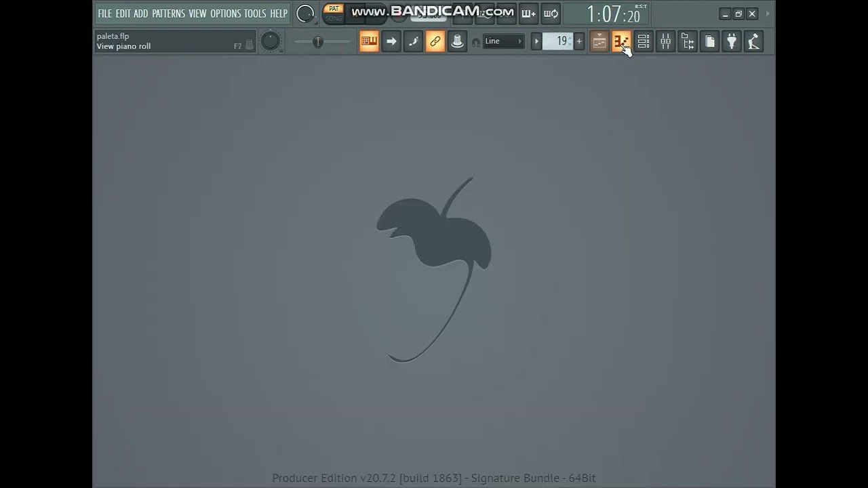Click the master volume knob

305,14
